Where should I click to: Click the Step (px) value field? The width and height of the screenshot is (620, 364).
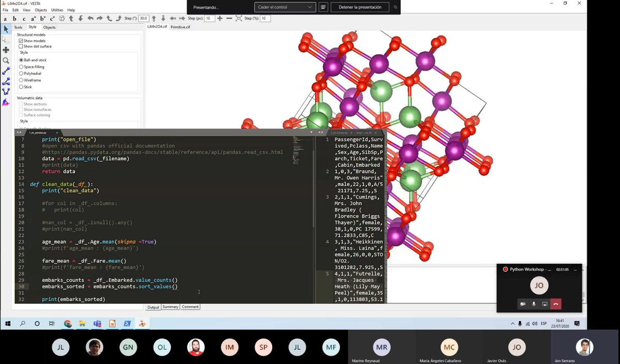point(209,19)
